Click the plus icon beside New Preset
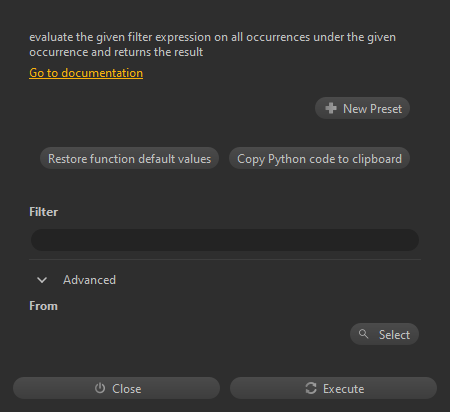The height and width of the screenshot is (412, 450). pyautogui.click(x=331, y=108)
